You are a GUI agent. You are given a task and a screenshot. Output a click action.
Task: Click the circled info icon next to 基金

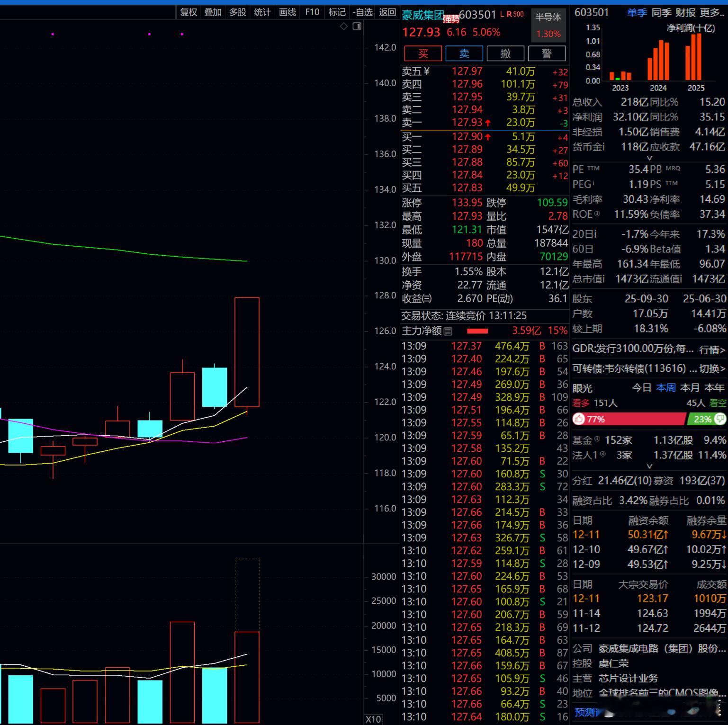[596, 439]
